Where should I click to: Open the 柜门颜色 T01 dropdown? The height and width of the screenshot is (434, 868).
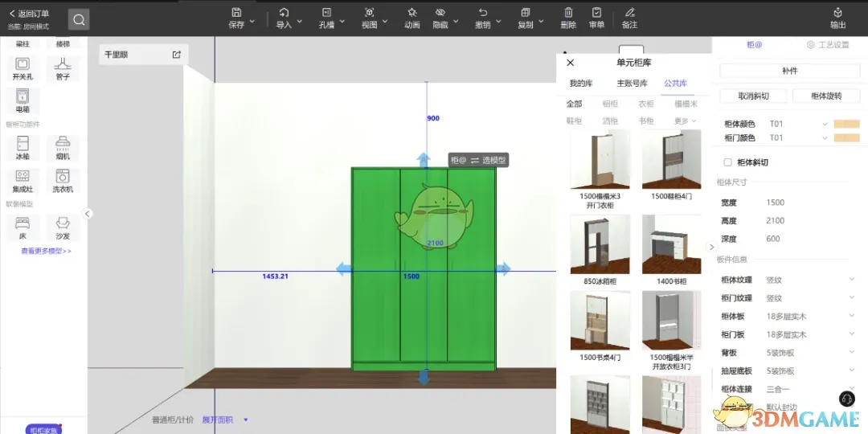[798, 137]
